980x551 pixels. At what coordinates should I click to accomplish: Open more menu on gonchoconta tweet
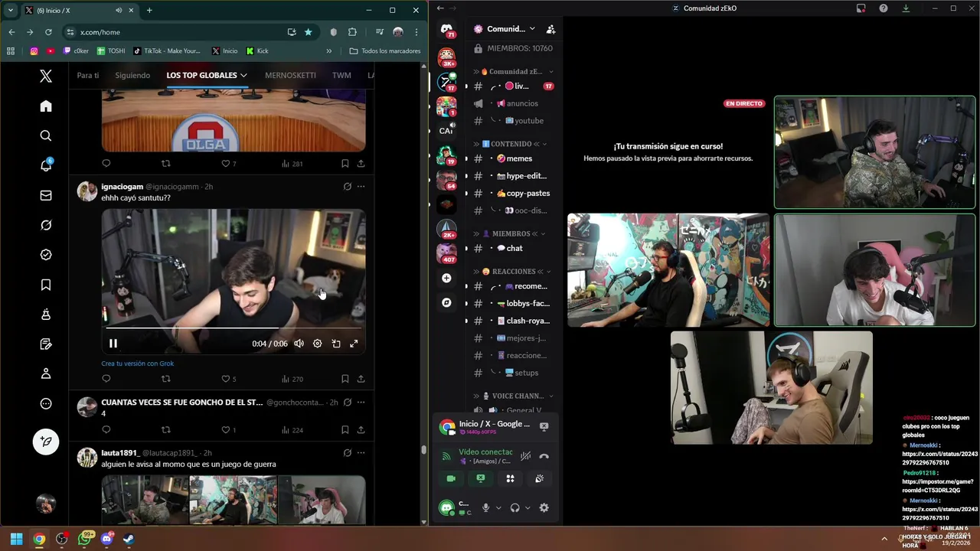pos(361,402)
